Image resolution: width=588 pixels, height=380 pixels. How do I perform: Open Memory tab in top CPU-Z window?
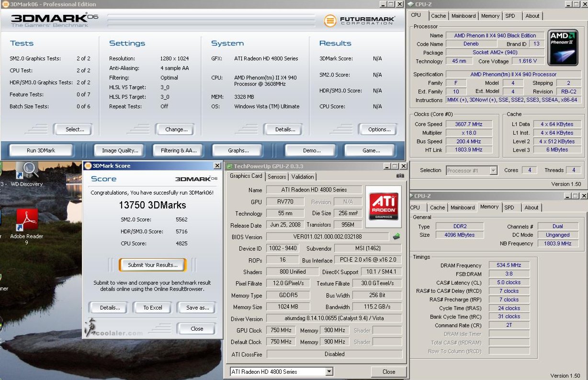pyautogui.click(x=490, y=16)
